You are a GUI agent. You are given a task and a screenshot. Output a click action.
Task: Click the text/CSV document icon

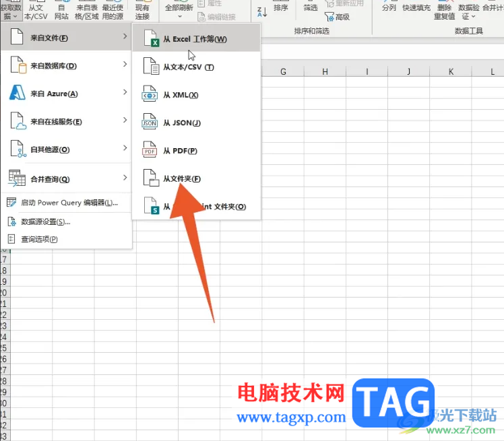tap(151, 66)
